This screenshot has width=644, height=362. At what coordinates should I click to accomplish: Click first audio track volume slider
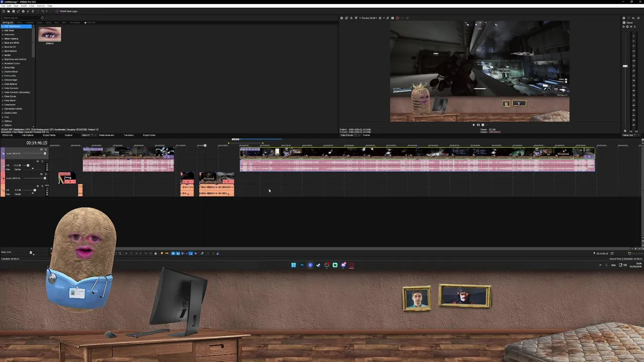[28, 165]
